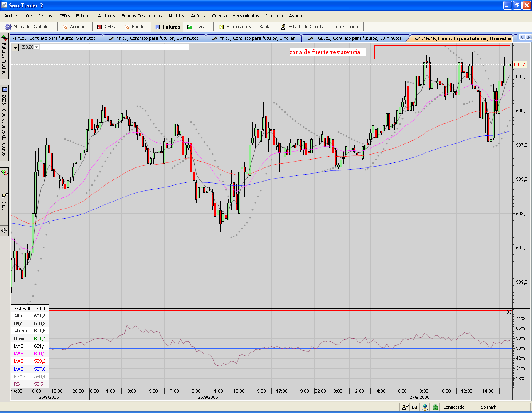Open Estado de Cuenta section
Viewport: 532px width, 413px height.
tap(303, 27)
